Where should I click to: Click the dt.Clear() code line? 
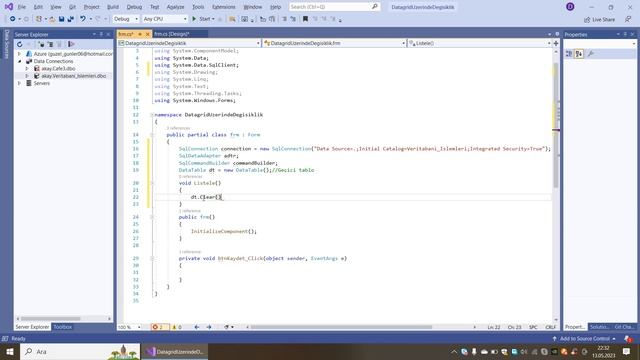tap(206, 197)
